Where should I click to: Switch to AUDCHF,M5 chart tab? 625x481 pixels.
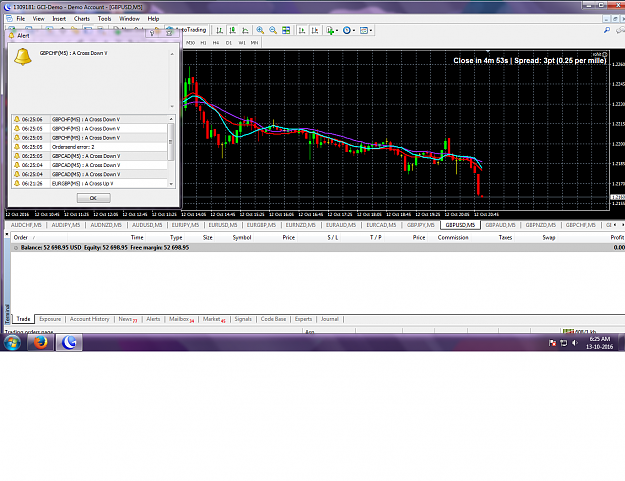point(26,225)
